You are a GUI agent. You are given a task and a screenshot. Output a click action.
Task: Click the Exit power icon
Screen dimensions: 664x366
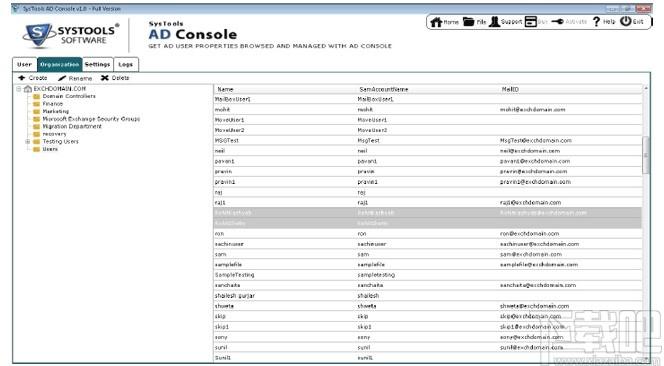coord(625,21)
